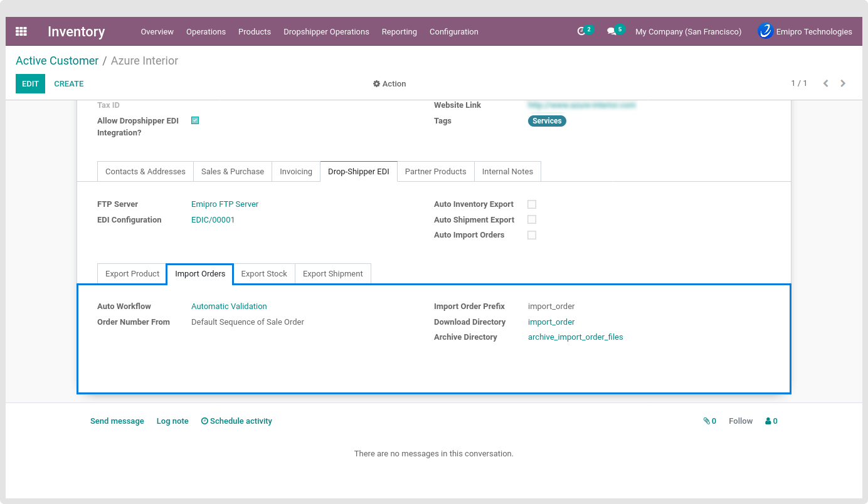Enable Auto Inventory Export checkbox

pos(532,204)
